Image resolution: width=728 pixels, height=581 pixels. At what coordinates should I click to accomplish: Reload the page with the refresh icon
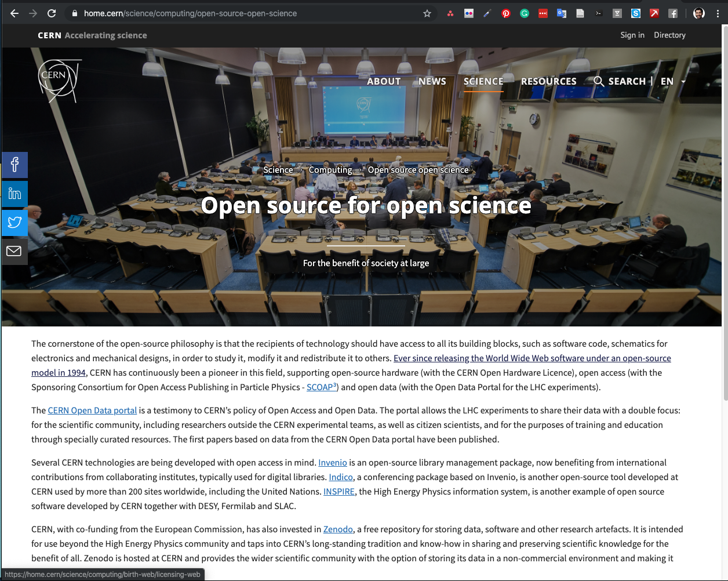click(x=52, y=13)
